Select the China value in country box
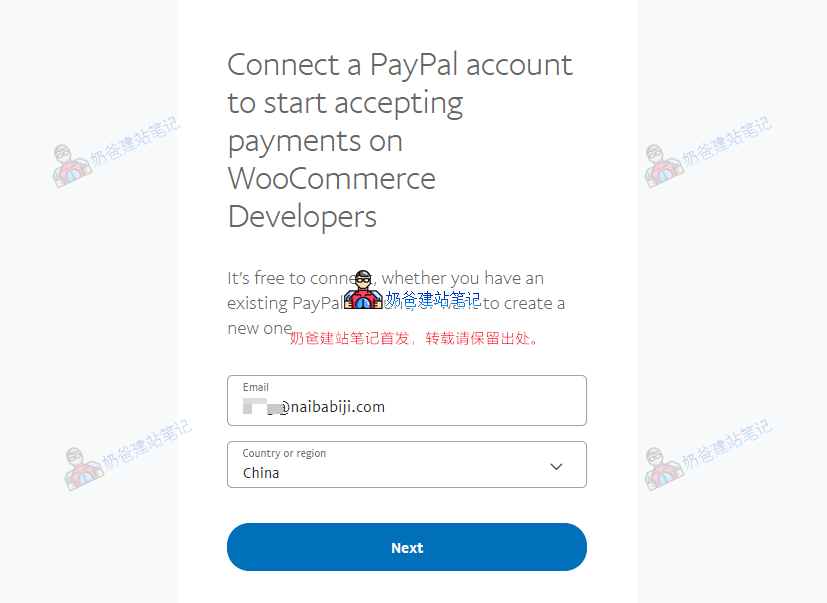The height and width of the screenshot is (603, 827). coord(261,473)
